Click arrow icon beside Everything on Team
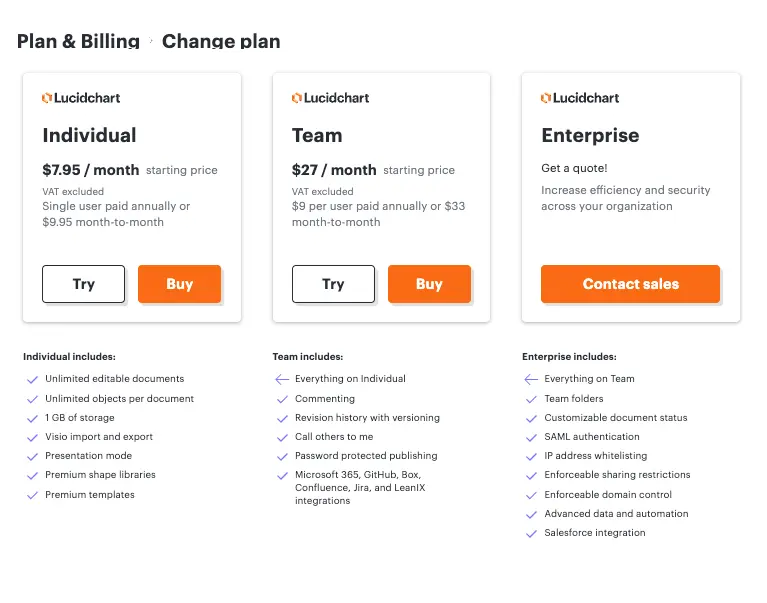This screenshot has height=603, width=767. point(531,380)
